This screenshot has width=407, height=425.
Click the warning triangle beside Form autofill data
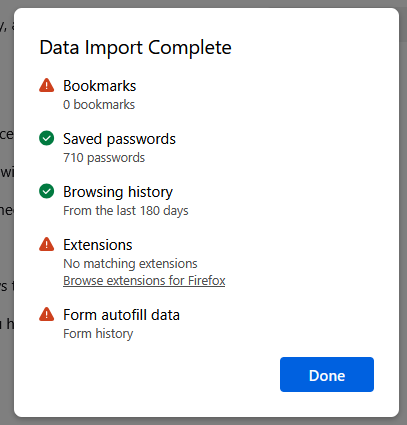point(47,314)
